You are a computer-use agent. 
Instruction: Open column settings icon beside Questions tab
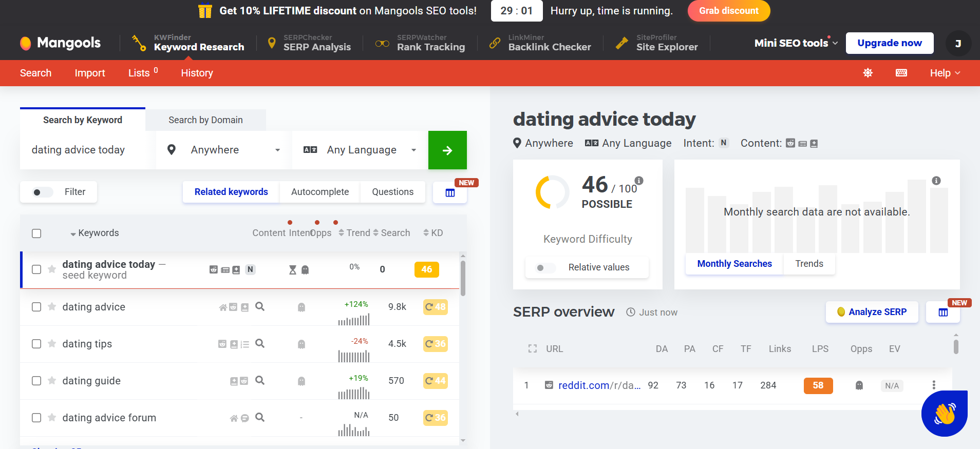tap(450, 192)
